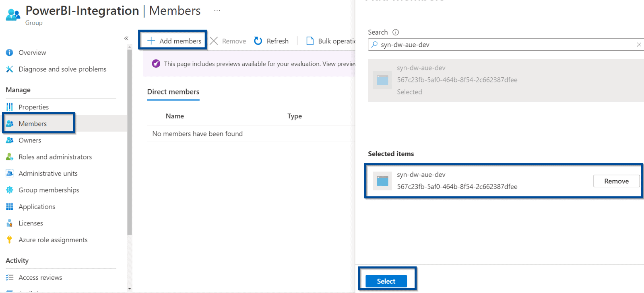Click the Members people icon

point(10,124)
